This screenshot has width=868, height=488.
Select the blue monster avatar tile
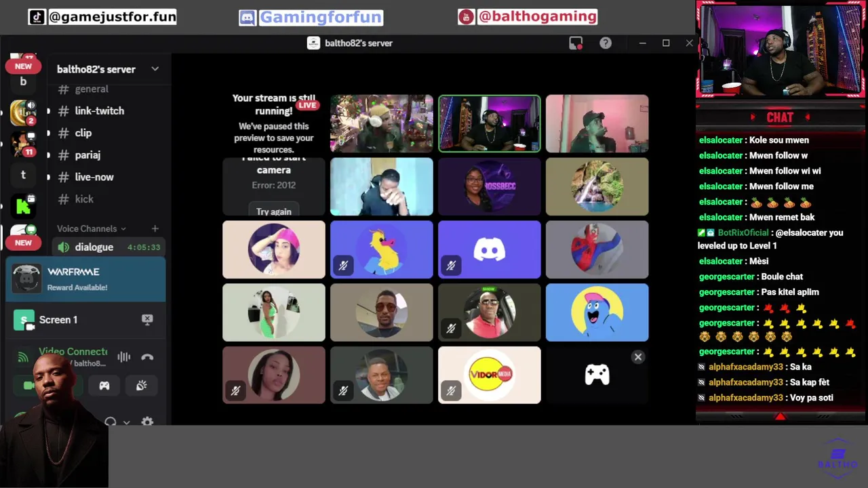click(x=597, y=312)
